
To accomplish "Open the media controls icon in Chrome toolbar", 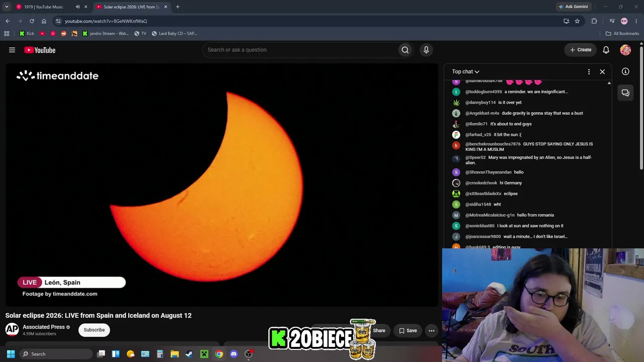I will [612, 21].
